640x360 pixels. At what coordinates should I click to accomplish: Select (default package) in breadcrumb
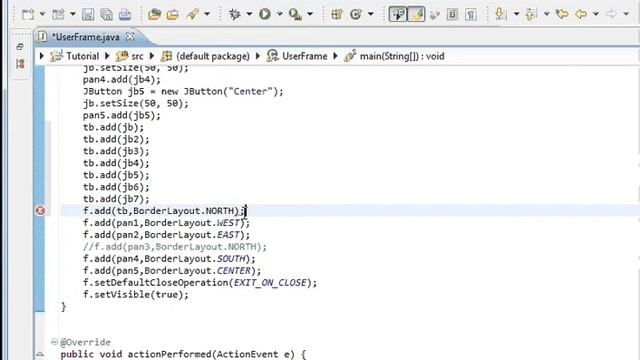pyautogui.click(x=213, y=56)
